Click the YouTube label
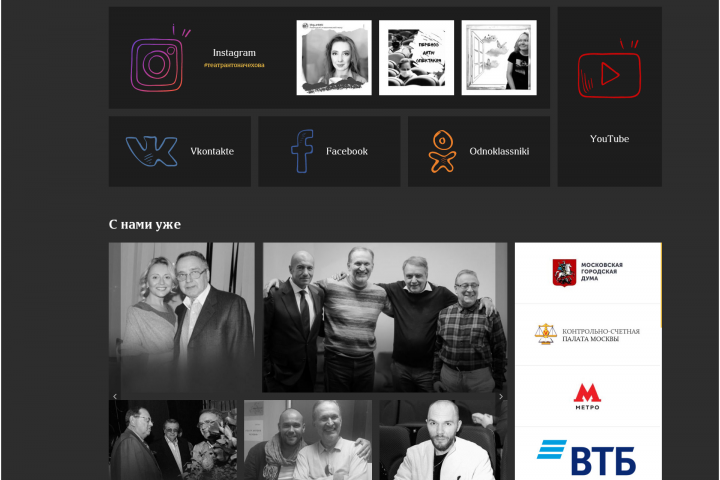Screen dimensions: 720x480 (609, 139)
